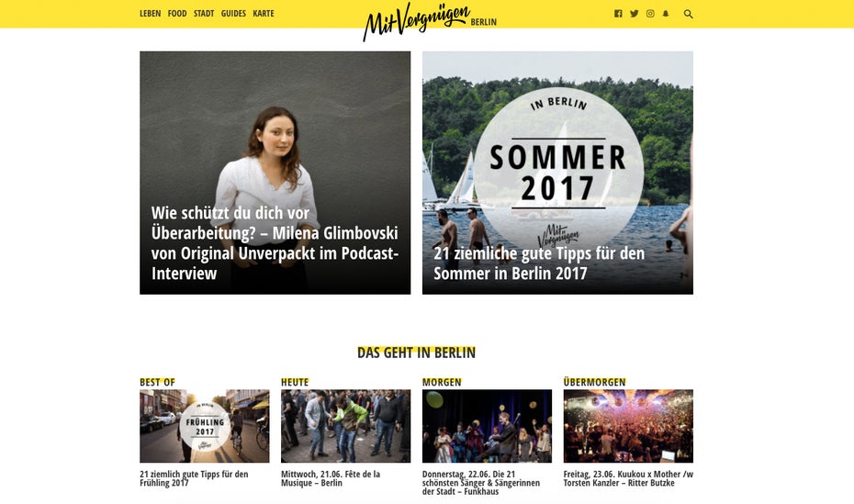Select the Guides navigation item
Viewport: 854px width, 504px height.
tap(233, 14)
